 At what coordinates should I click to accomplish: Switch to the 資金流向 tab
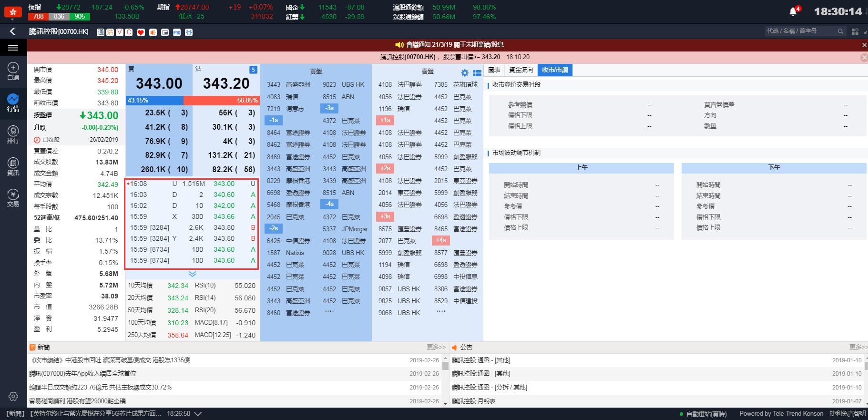tap(521, 70)
